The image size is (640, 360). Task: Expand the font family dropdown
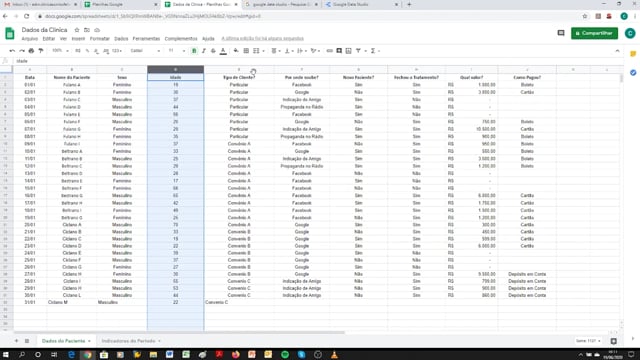(145, 51)
